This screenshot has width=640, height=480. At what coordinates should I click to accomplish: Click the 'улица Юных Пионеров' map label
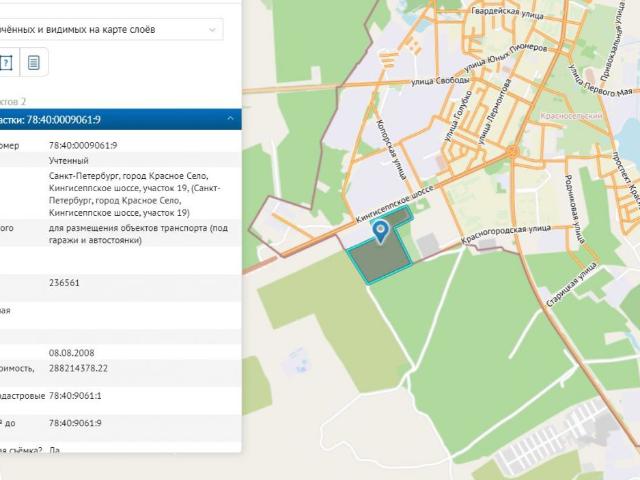coord(505,58)
